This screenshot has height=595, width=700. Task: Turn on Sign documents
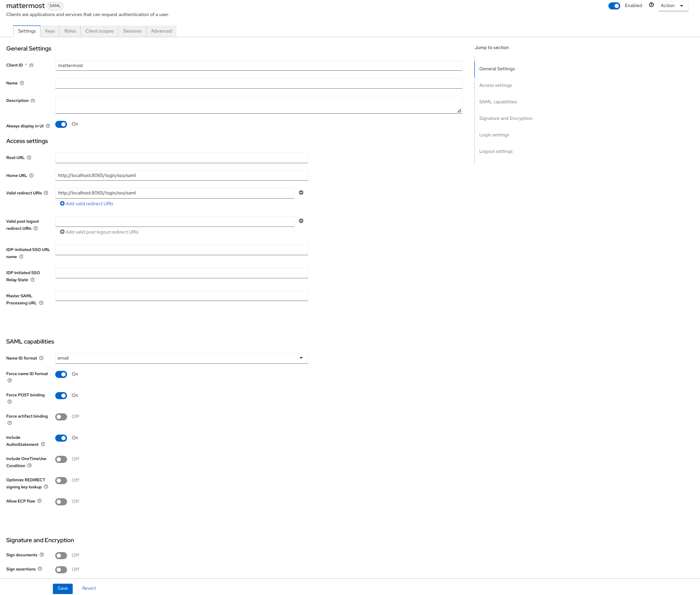click(x=61, y=555)
